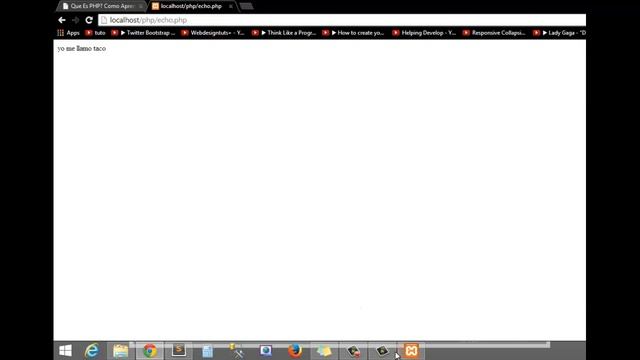Click the page icon in the address bar

click(104, 20)
